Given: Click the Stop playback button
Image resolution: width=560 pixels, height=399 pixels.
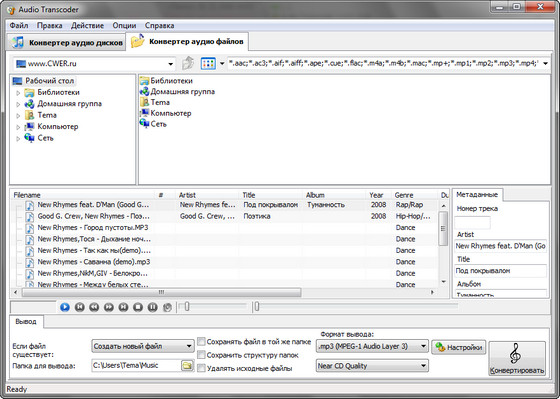Looking at the screenshot, I should click(138, 307).
